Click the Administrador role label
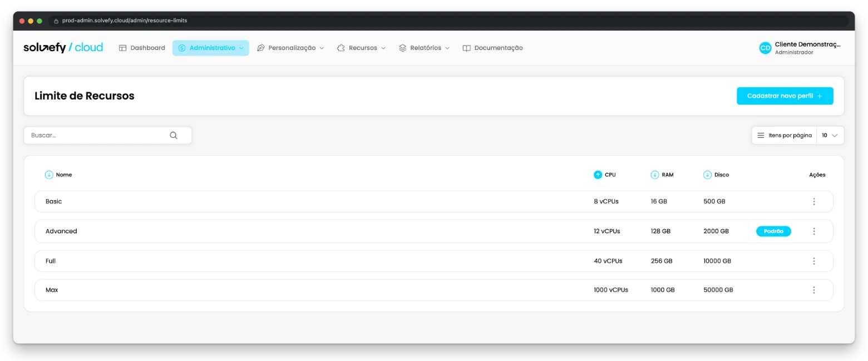The image size is (868, 361). [794, 52]
